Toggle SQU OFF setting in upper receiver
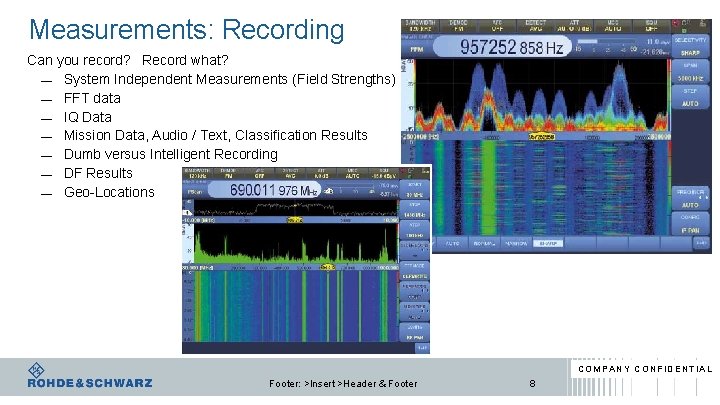The height and width of the screenshot is (405, 720). tap(651, 25)
